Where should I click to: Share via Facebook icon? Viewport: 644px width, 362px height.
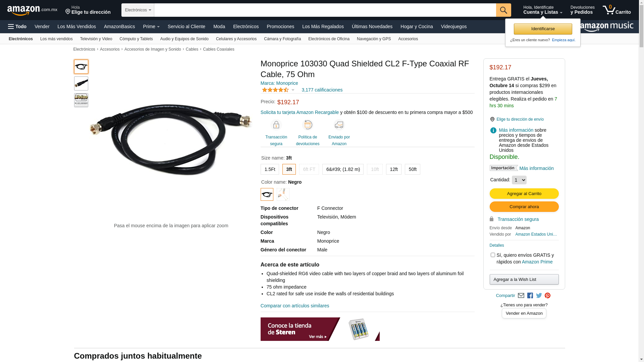(530, 296)
